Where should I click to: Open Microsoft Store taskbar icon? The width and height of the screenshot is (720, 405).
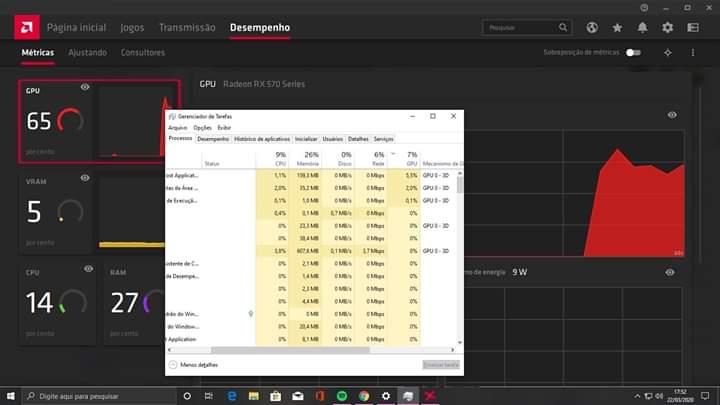[276, 396]
